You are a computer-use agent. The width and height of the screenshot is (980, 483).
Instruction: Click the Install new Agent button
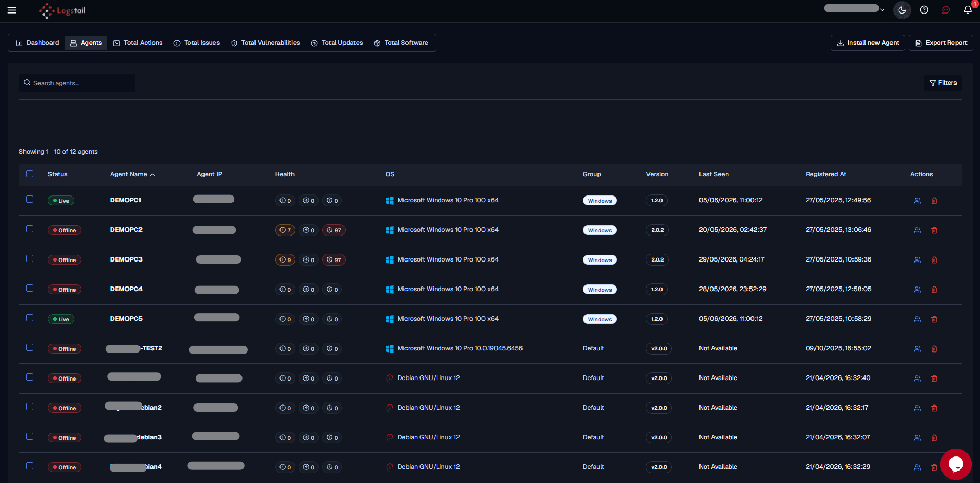[868, 43]
